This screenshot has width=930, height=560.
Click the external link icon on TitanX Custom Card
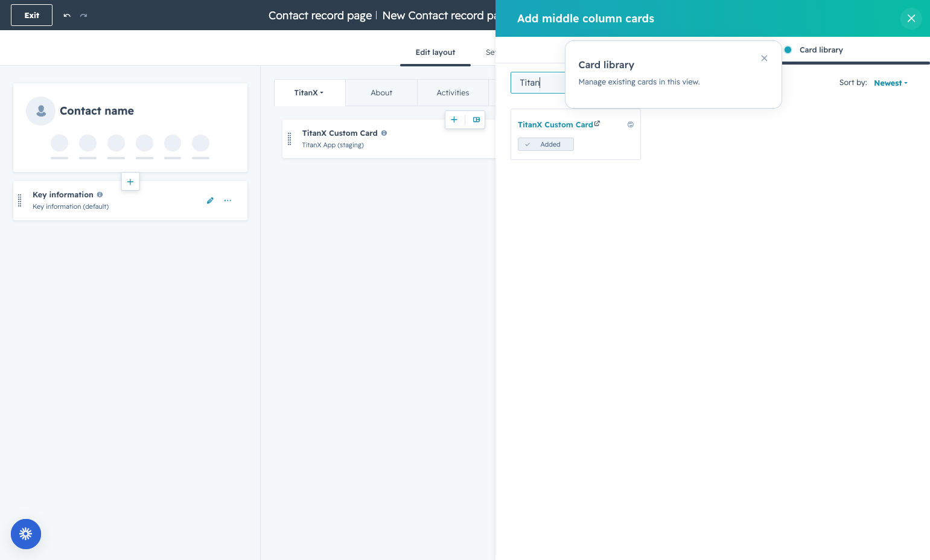597,124
